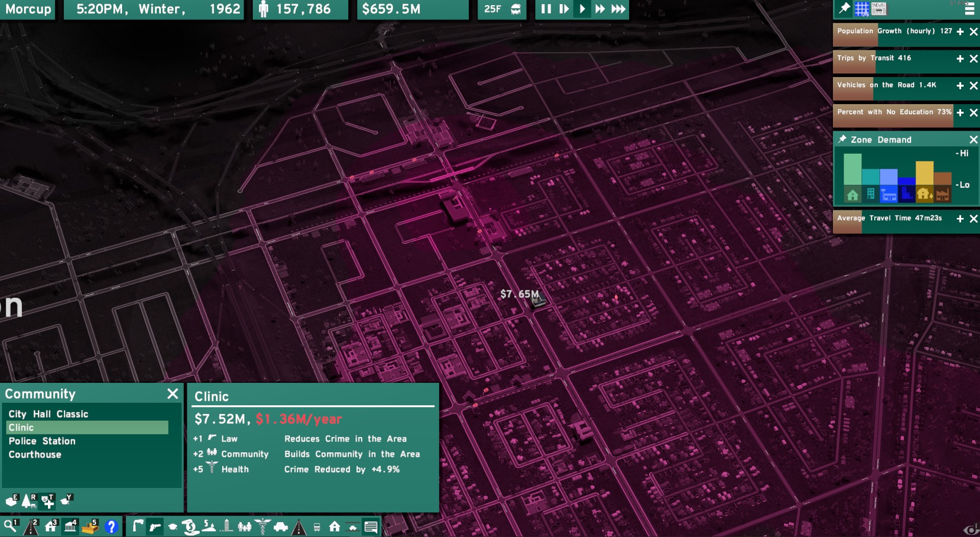
Task: Close the Community panel
Action: [173, 394]
